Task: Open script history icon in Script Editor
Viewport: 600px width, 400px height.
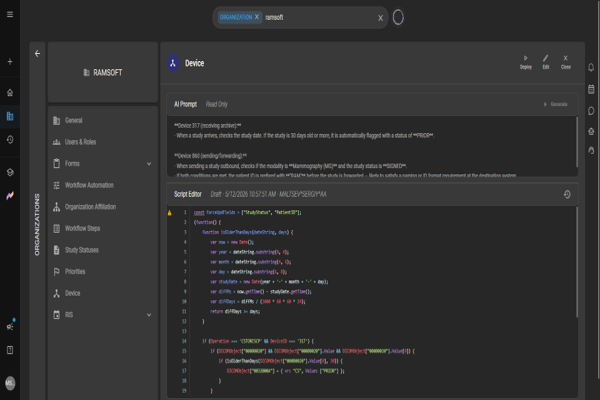Action: (x=567, y=194)
